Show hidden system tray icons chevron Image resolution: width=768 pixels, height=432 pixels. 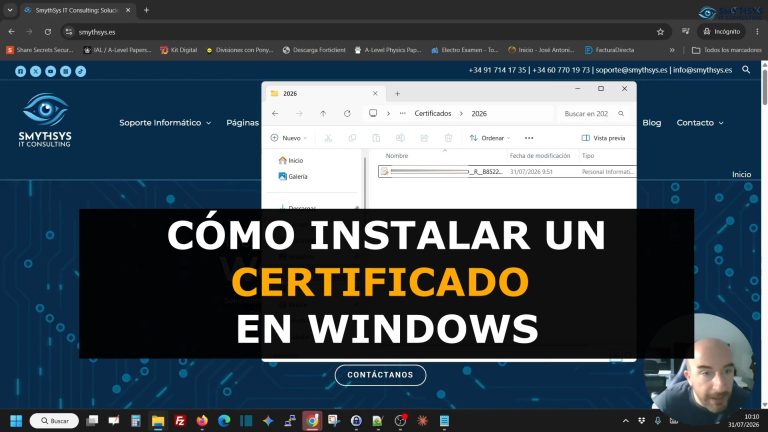pos(625,421)
